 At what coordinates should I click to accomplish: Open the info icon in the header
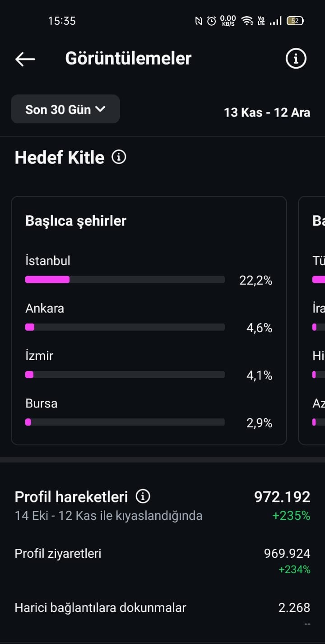point(296,59)
